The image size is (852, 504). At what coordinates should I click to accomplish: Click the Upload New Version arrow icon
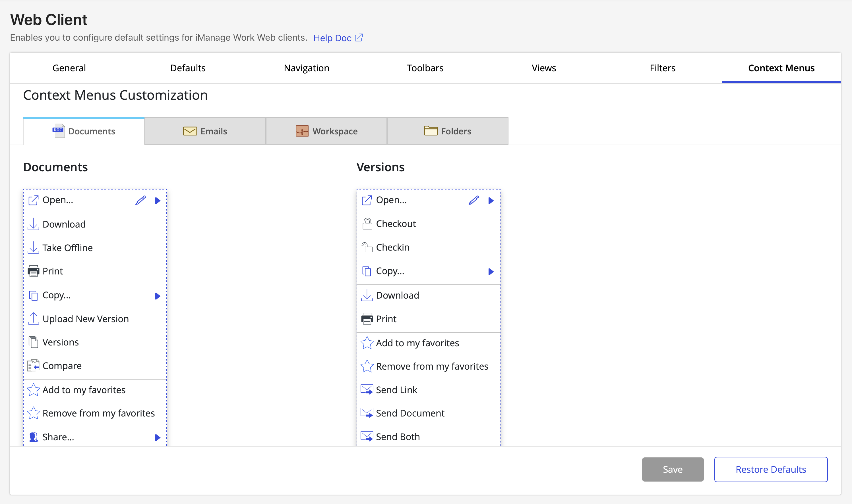click(x=33, y=318)
